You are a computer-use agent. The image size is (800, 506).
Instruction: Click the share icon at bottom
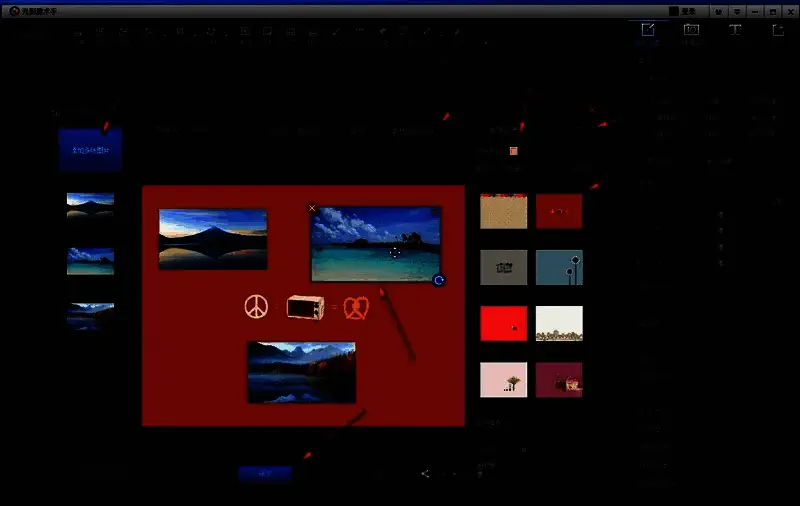coord(425,473)
